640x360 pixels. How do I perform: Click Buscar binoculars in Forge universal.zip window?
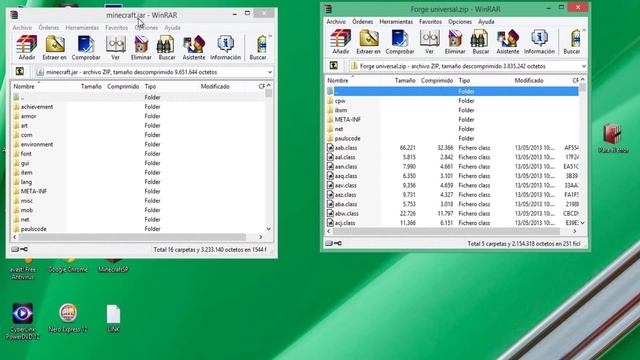[x=480, y=42]
